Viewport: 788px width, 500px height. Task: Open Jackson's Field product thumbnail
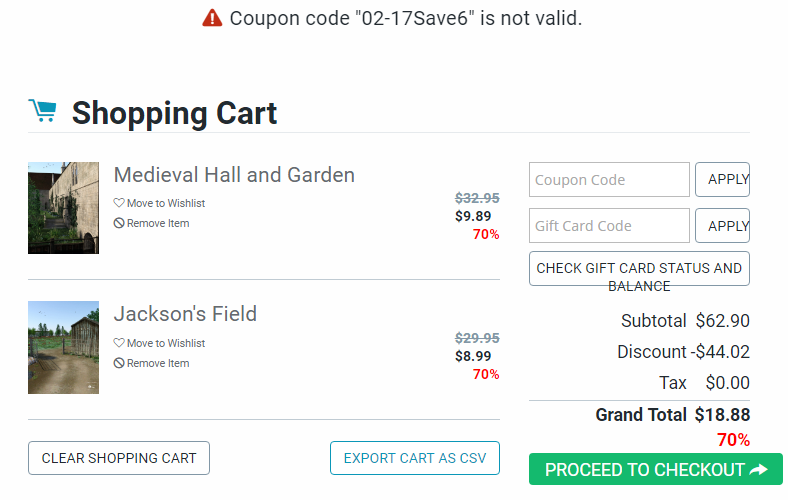click(63, 348)
